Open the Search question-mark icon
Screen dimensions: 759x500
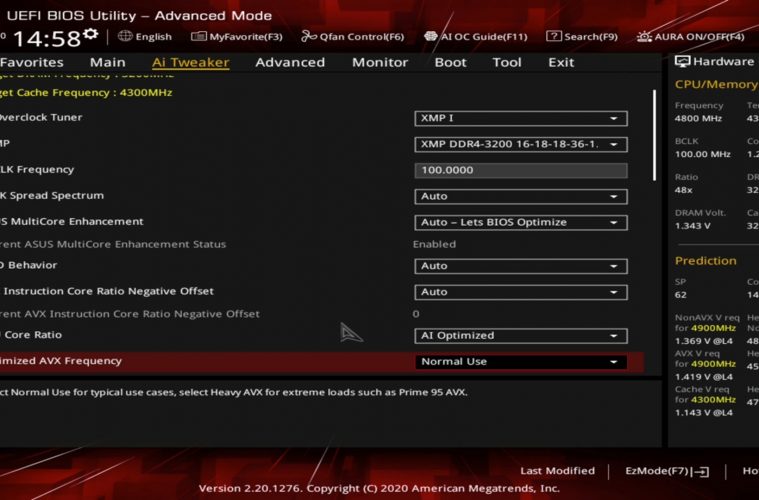click(554, 36)
